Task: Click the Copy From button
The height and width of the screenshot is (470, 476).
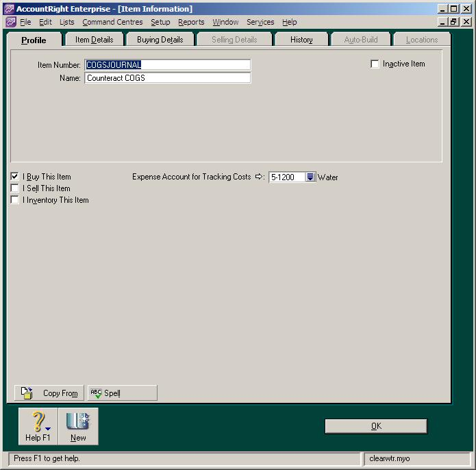Action: click(x=49, y=393)
